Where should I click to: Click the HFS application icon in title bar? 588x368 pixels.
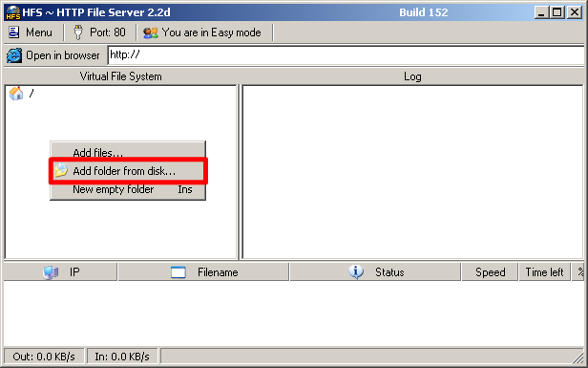(x=13, y=12)
